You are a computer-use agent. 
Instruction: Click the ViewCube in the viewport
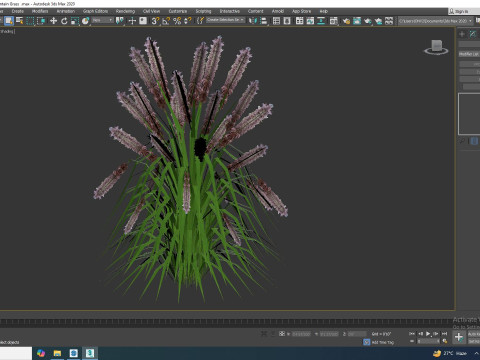point(436,47)
